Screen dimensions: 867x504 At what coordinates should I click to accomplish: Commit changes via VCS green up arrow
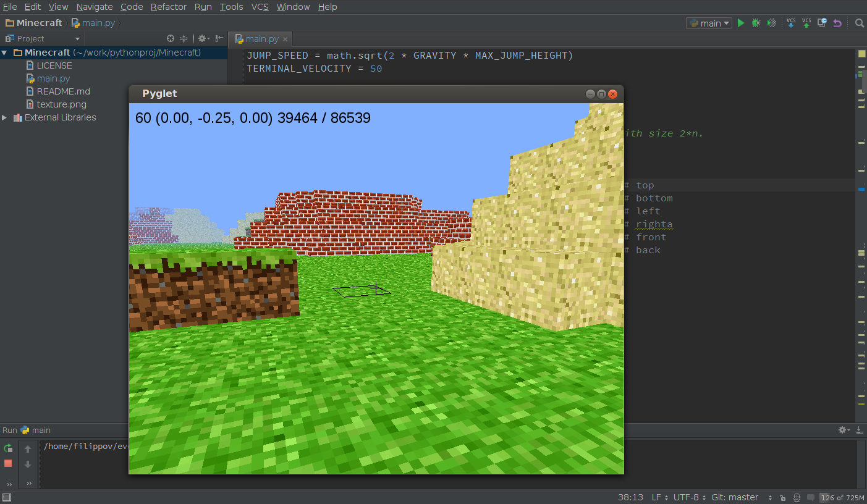pyautogui.click(x=806, y=23)
